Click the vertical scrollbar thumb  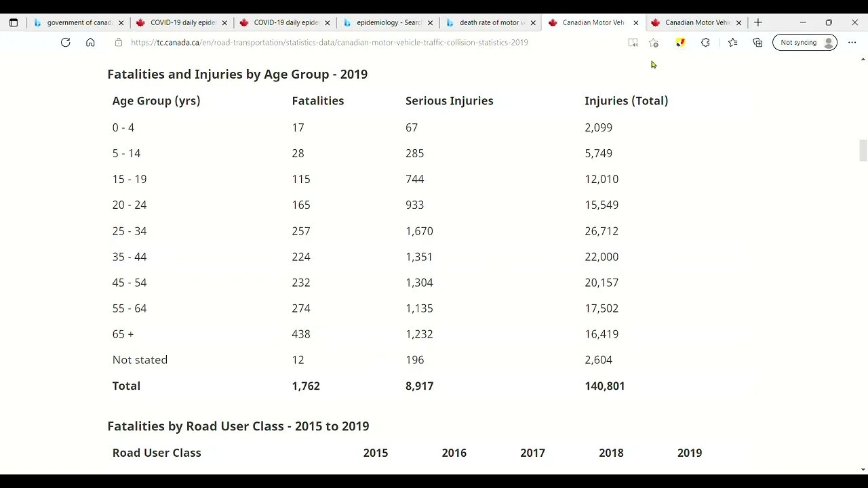(863, 150)
